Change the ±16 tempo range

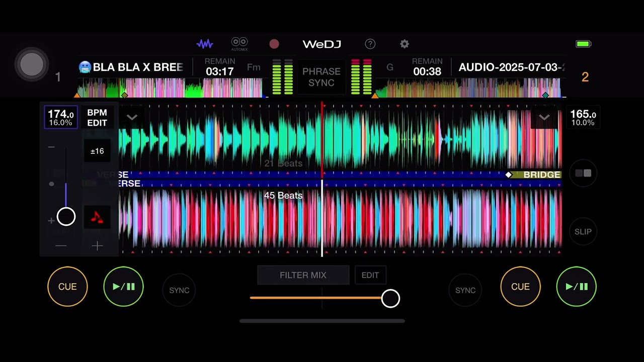(x=97, y=151)
